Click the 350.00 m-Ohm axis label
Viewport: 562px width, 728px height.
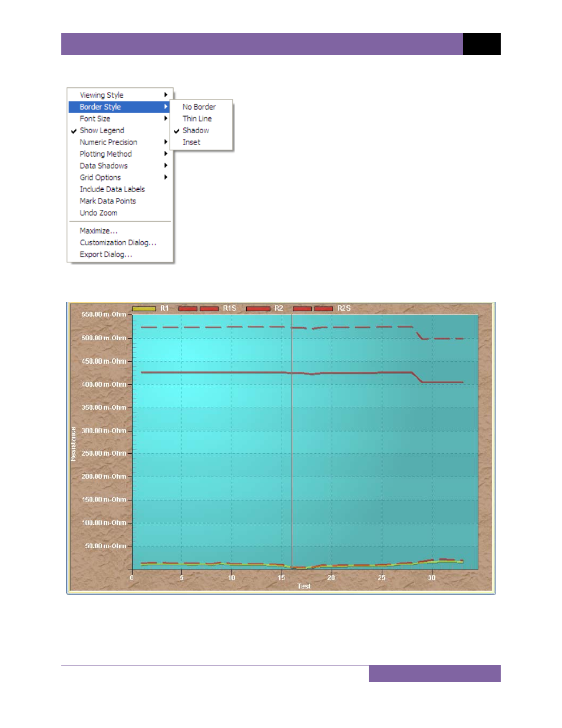104,407
